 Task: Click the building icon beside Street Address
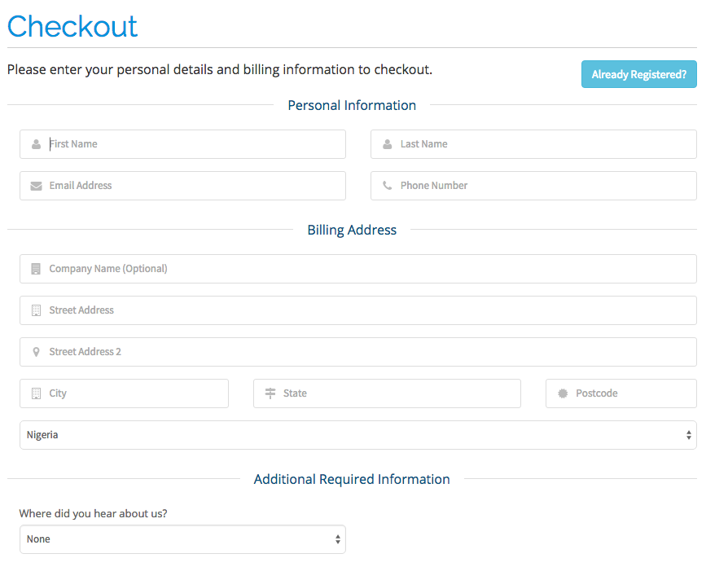(x=36, y=310)
